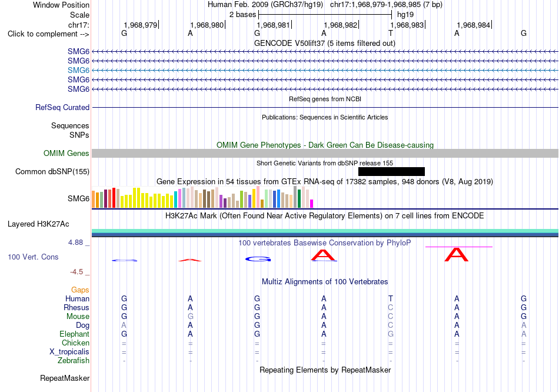559x392 pixels.
Task: Click the -4.5 PhyloP lower scale value
Action: 76,272
